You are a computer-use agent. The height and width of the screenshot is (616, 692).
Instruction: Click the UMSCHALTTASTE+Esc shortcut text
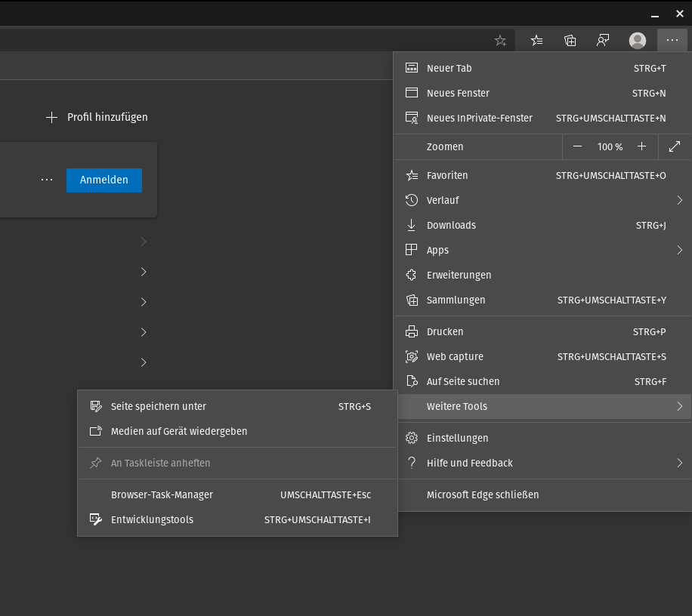point(326,495)
